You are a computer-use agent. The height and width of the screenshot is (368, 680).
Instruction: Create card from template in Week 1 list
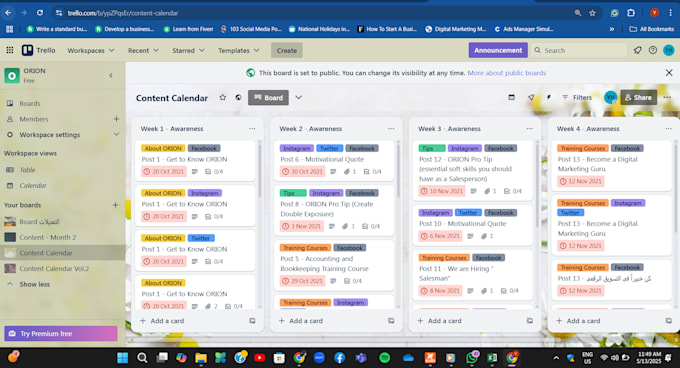click(x=252, y=321)
